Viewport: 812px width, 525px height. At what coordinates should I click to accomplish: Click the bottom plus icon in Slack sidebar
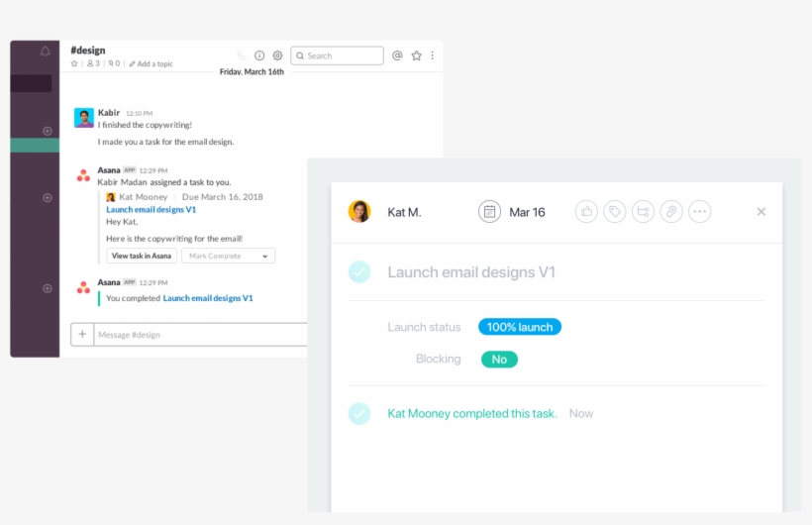(48, 288)
